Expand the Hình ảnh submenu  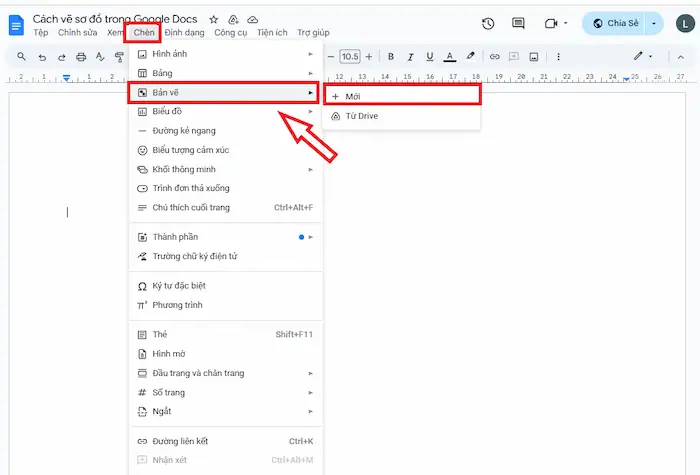(x=225, y=54)
